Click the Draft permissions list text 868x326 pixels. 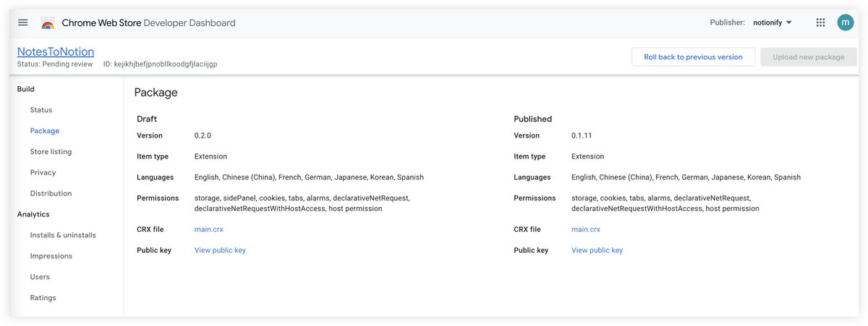click(x=302, y=204)
